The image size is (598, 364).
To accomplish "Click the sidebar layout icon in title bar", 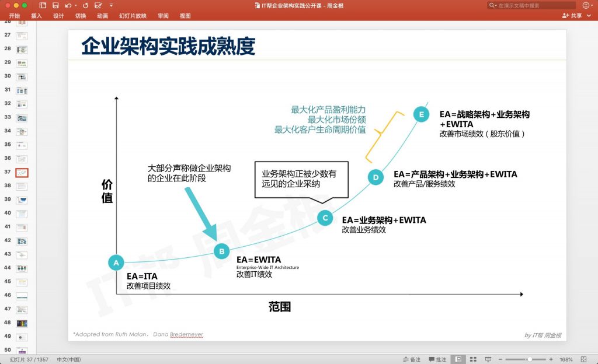I will point(43,5).
